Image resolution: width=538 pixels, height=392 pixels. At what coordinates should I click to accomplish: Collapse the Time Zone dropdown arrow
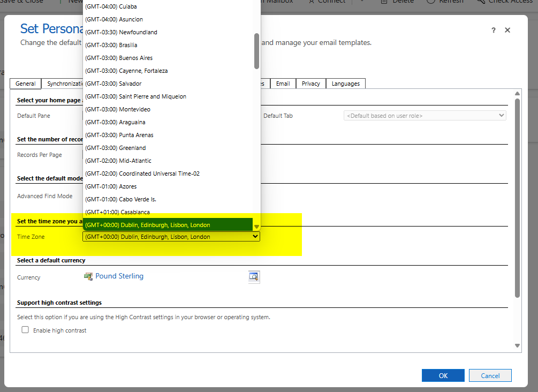pyautogui.click(x=255, y=237)
